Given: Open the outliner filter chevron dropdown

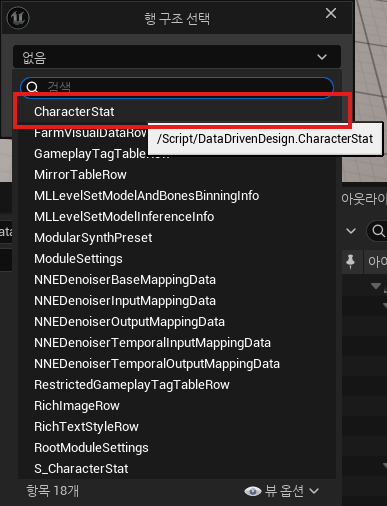Looking at the screenshot, I should click(351, 231).
